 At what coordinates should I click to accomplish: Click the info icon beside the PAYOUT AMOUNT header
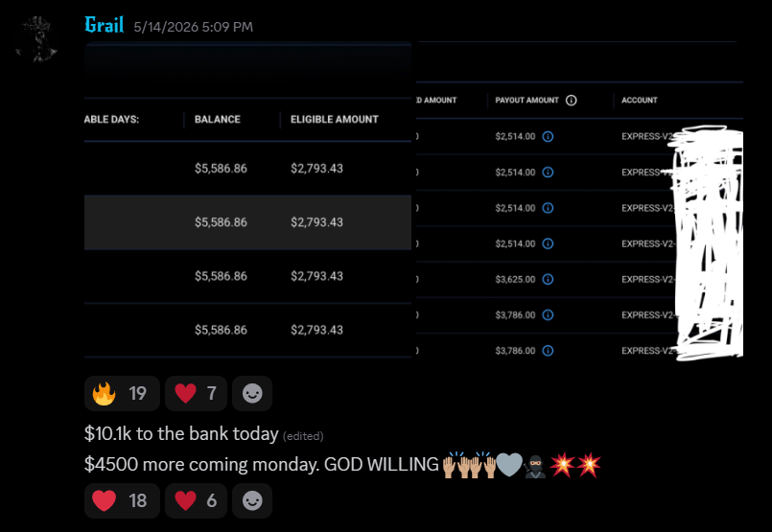[x=572, y=101]
